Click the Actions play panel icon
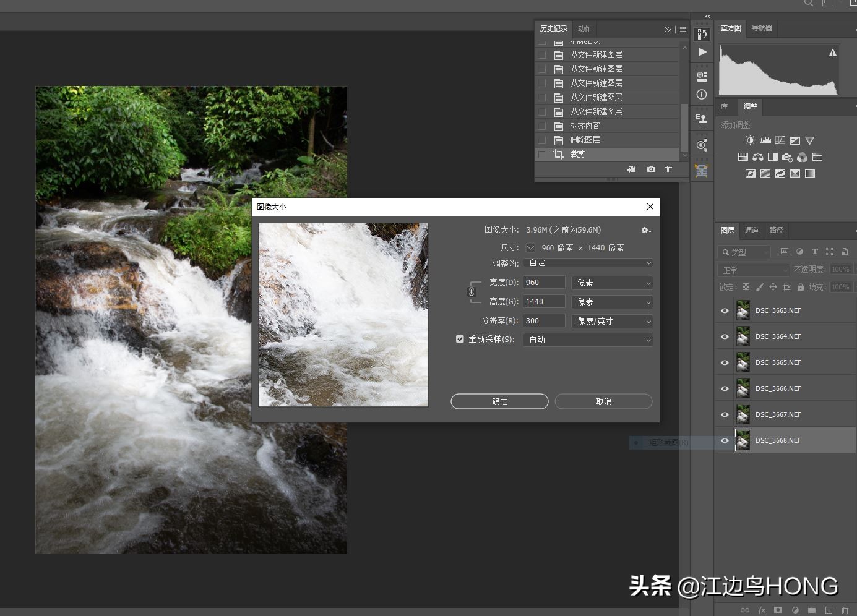 [x=702, y=53]
